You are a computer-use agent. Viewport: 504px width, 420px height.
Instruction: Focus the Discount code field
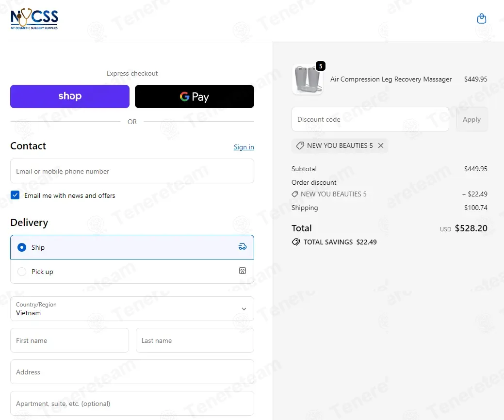370,119
